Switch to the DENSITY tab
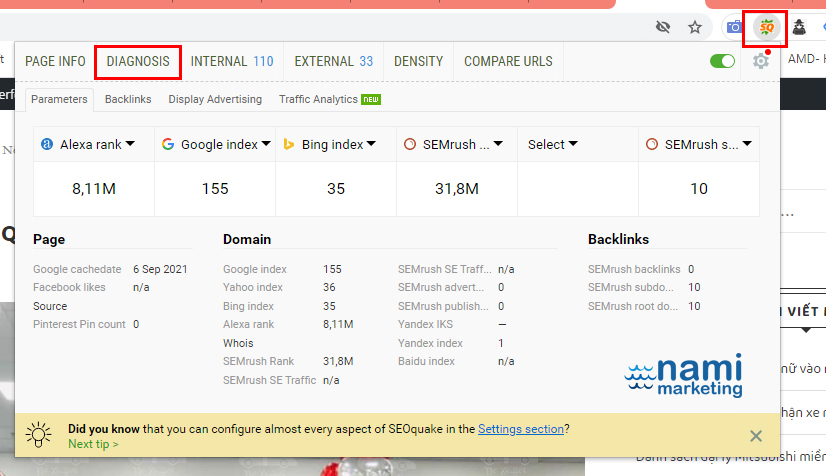 click(418, 62)
